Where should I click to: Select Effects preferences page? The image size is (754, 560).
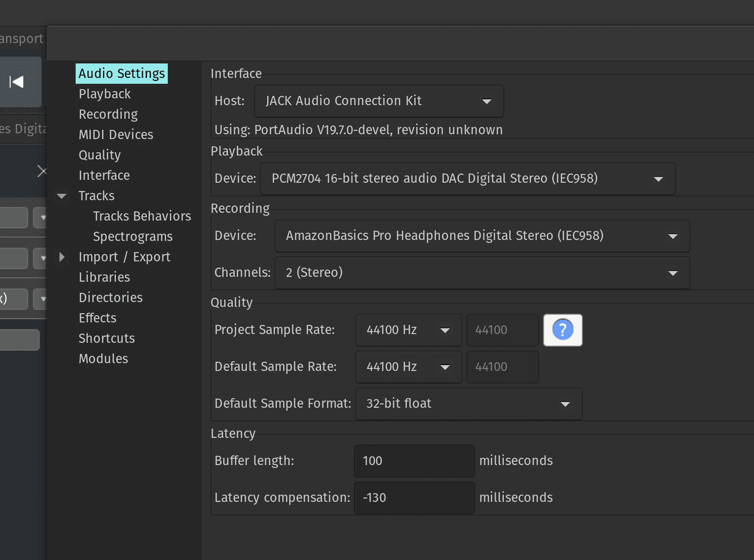point(97,318)
